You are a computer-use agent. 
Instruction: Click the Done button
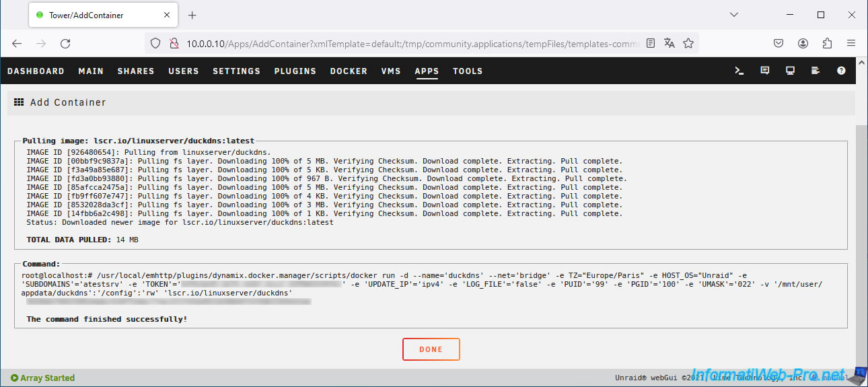pos(431,349)
